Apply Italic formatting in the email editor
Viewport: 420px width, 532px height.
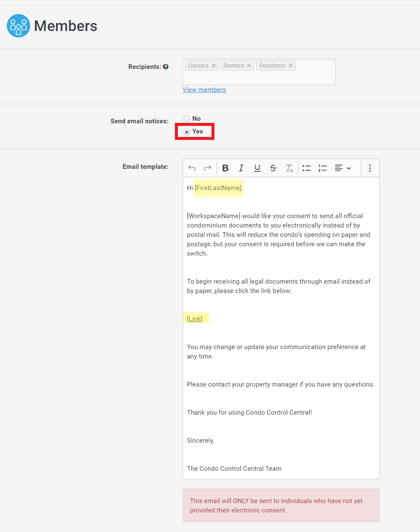(241, 168)
